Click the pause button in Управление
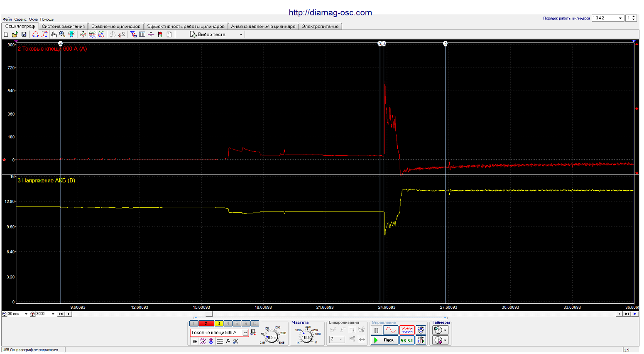Viewport: 644px width, 354px height. click(376, 330)
